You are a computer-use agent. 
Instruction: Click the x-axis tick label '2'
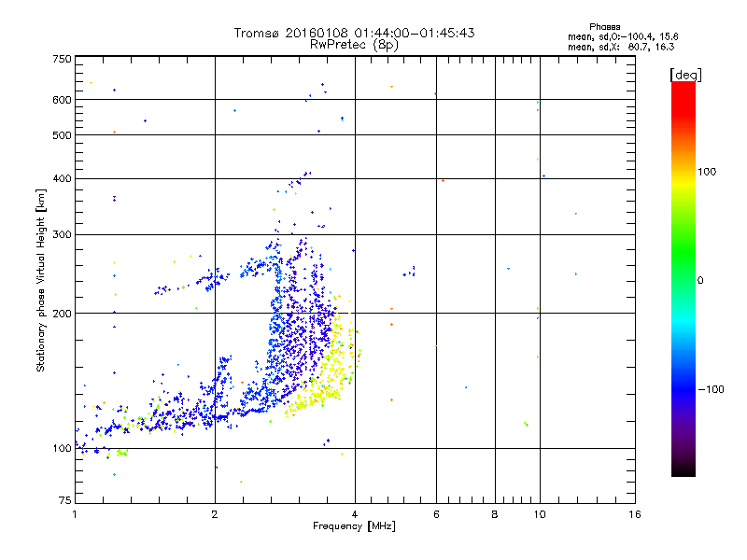coord(215,514)
